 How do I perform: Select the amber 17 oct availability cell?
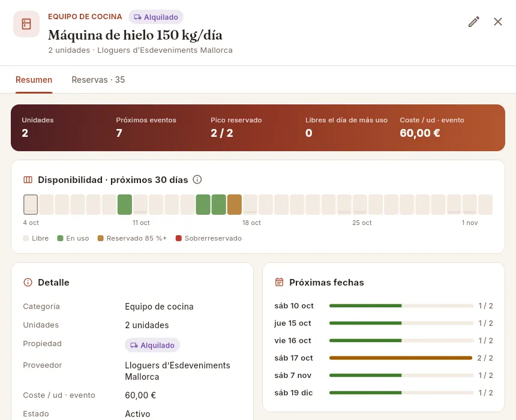pos(235,205)
